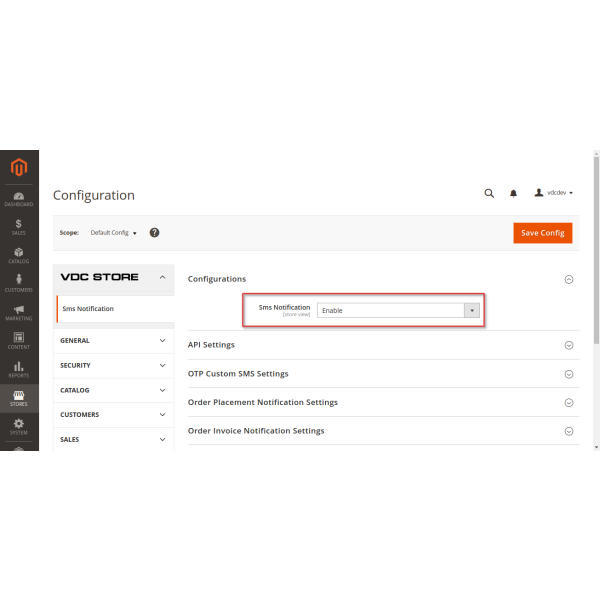Click the Save Config button

pos(543,232)
